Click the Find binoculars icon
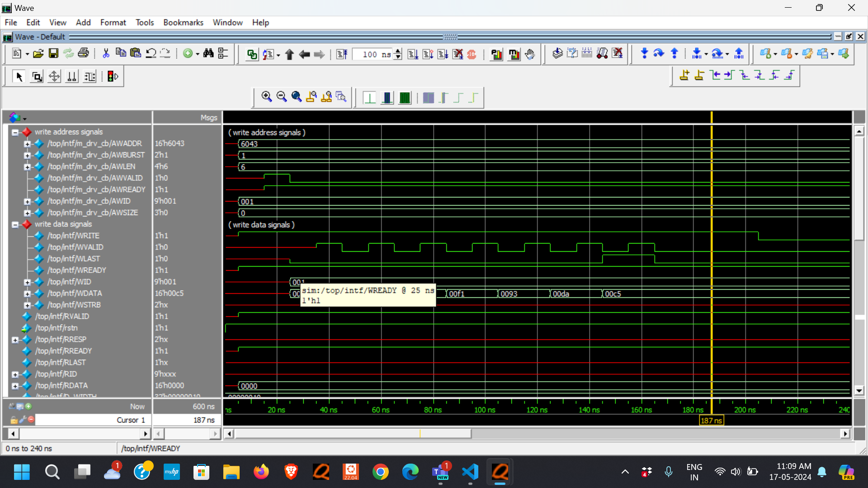The height and width of the screenshot is (488, 868). click(208, 54)
